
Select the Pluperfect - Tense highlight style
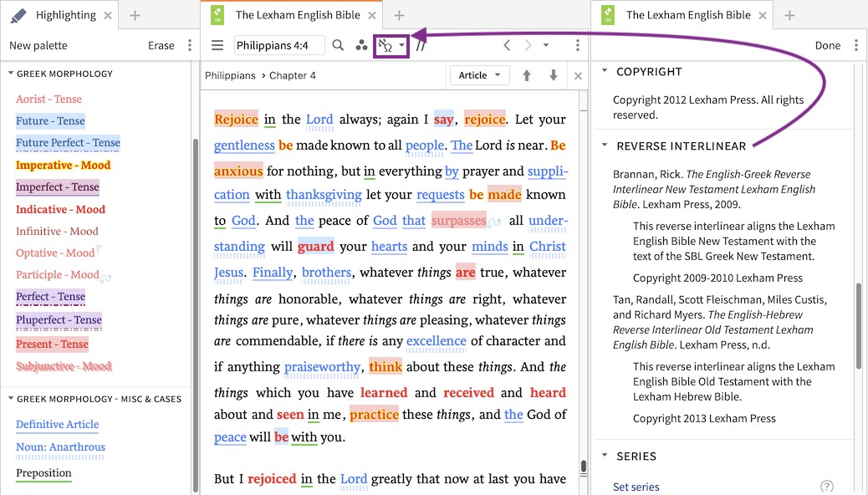point(59,320)
